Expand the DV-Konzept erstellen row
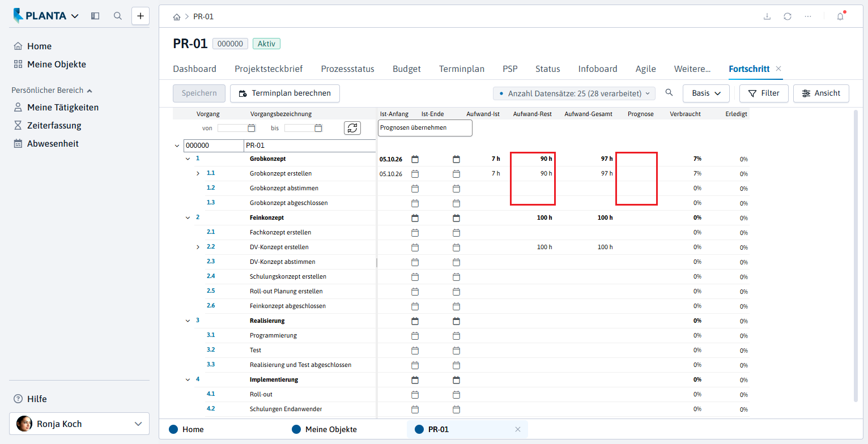The height and width of the screenshot is (444, 868). pos(198,247)
